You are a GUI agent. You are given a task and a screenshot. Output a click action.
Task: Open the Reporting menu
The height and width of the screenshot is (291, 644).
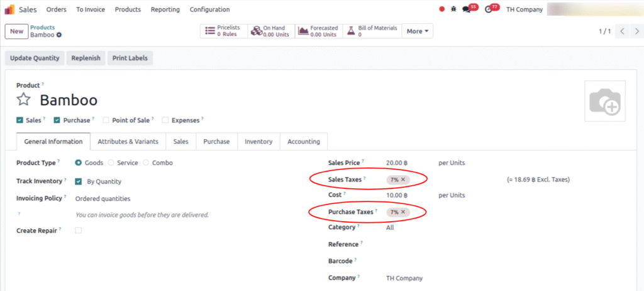[165, 9]
